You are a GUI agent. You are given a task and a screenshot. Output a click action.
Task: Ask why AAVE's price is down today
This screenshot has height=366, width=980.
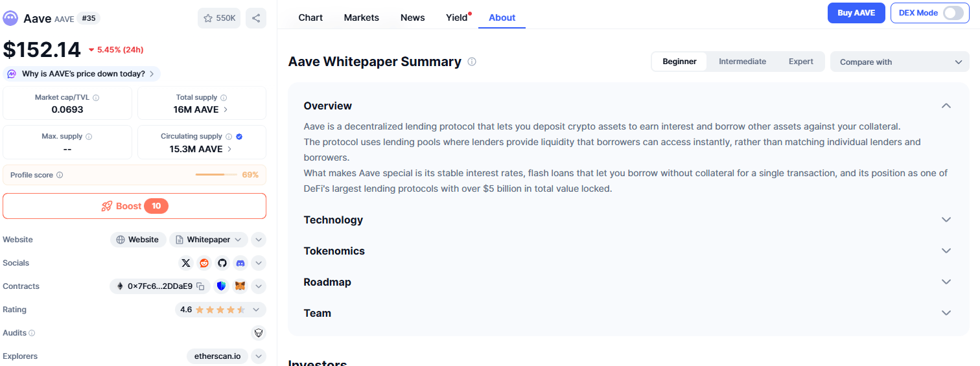point(82,74)
